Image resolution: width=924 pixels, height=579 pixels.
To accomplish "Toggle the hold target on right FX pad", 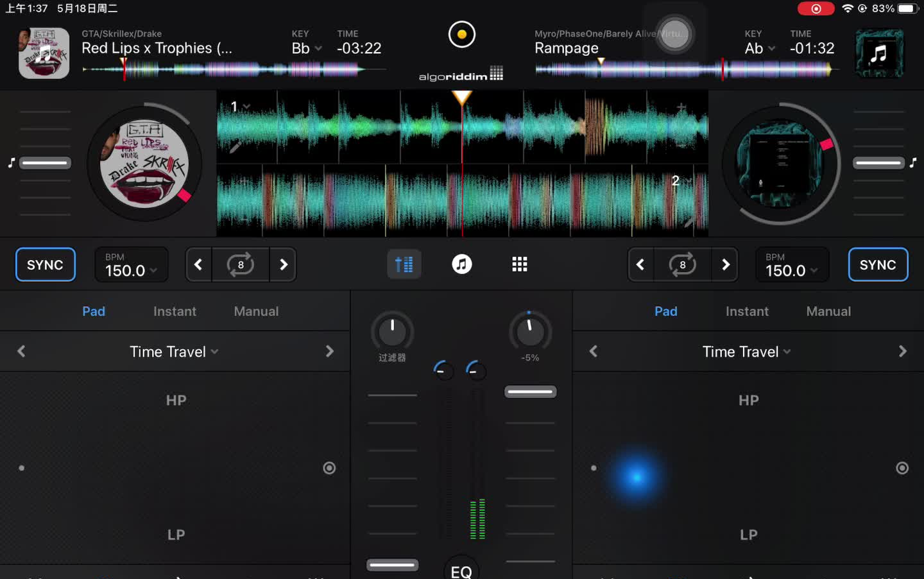I will click(x=902, y=468).
